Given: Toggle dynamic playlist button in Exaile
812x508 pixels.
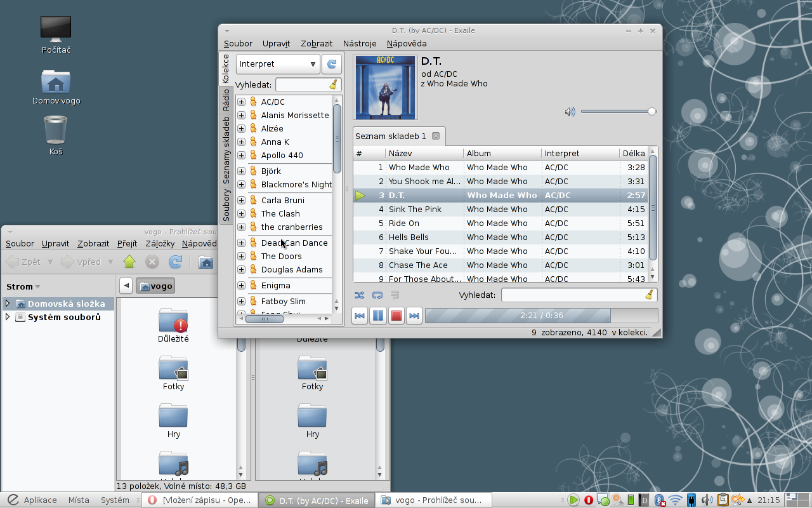Looking at the screenshot, I should 395,295.
